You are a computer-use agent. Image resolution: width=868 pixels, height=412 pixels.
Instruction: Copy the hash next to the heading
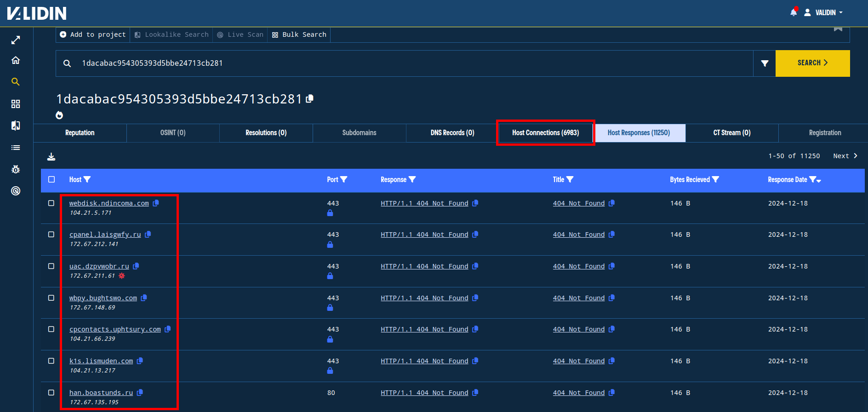coord(310,98)
